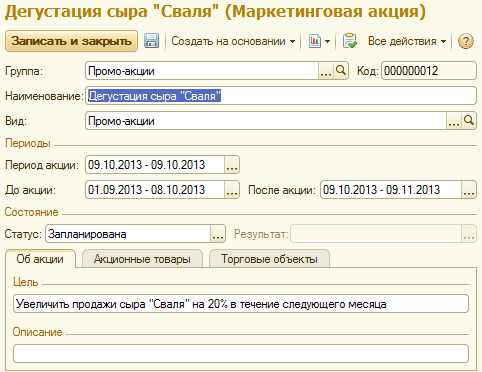Click magnifier icon in Вид field
This screenshot has height=372, width=482.
(x=469, y=120)
